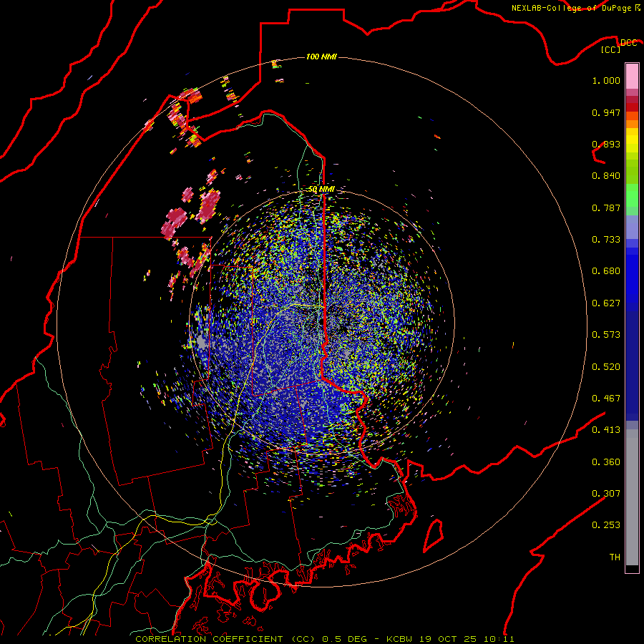Screen dimensions: 644x644
Task: Click the 50 NMI range ring label
Action: point(321,189)
